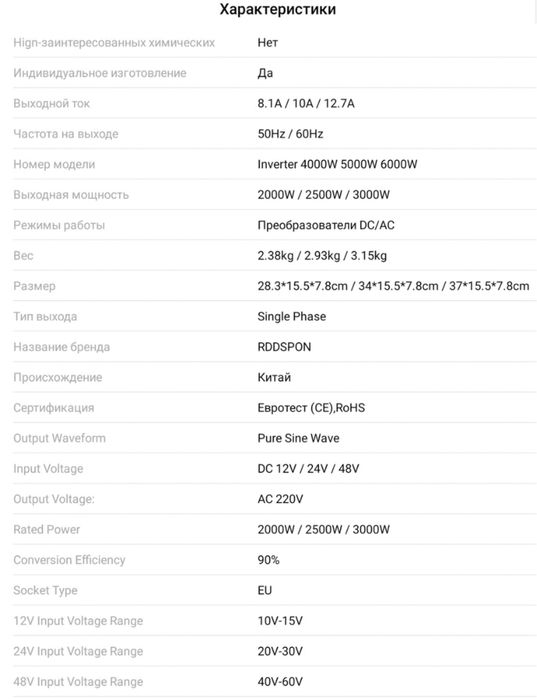
Task: Select Преобразователи DC/AC text
Action: coord(326,225)
